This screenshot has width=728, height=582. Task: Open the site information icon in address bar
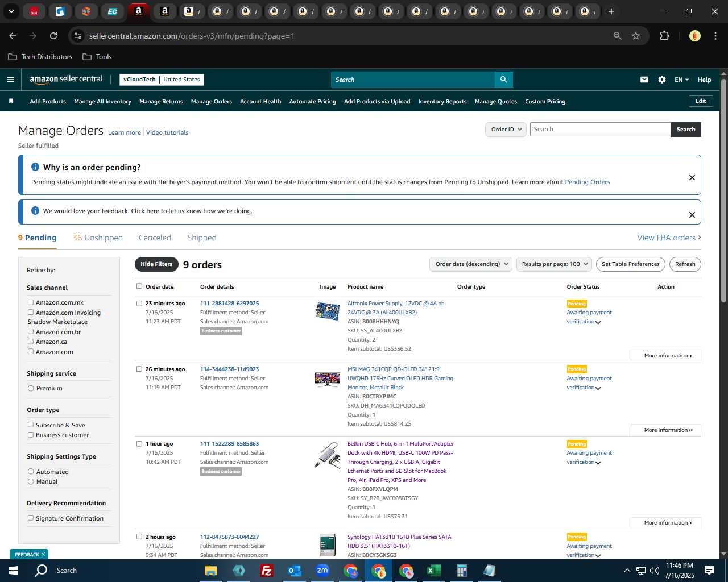coord(78,36)
